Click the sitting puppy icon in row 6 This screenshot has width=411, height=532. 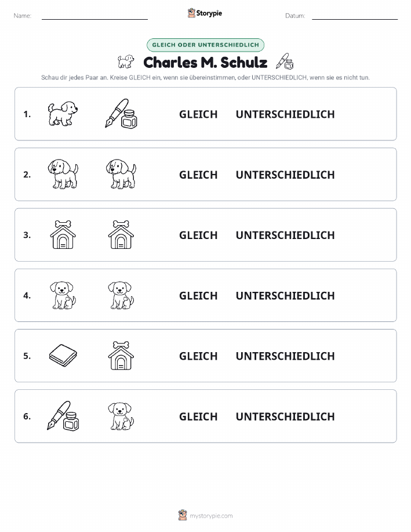(x=121, y=416)
